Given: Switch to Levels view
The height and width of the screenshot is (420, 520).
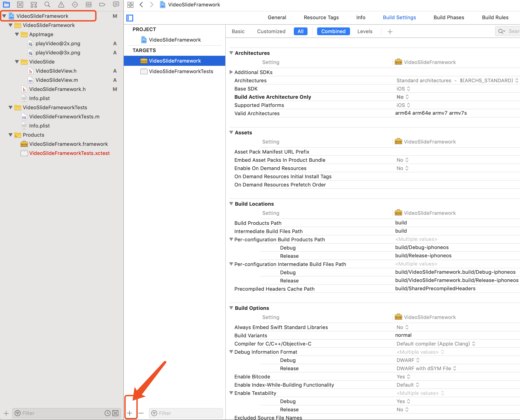Looking at the screenshot, I should (x=365, y=32).
